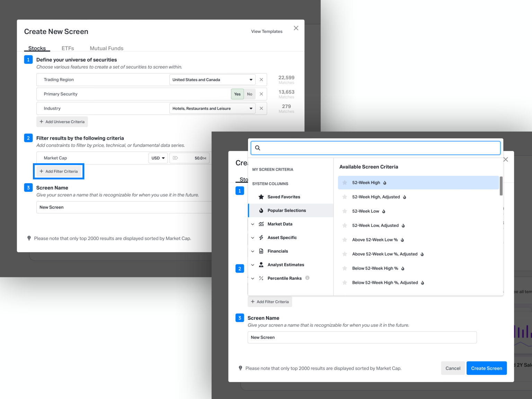This screenshot has height=399, width=532.
Task: Toggle favorite star for 52-Week High, Adjusted
Action: pos(345,197)
